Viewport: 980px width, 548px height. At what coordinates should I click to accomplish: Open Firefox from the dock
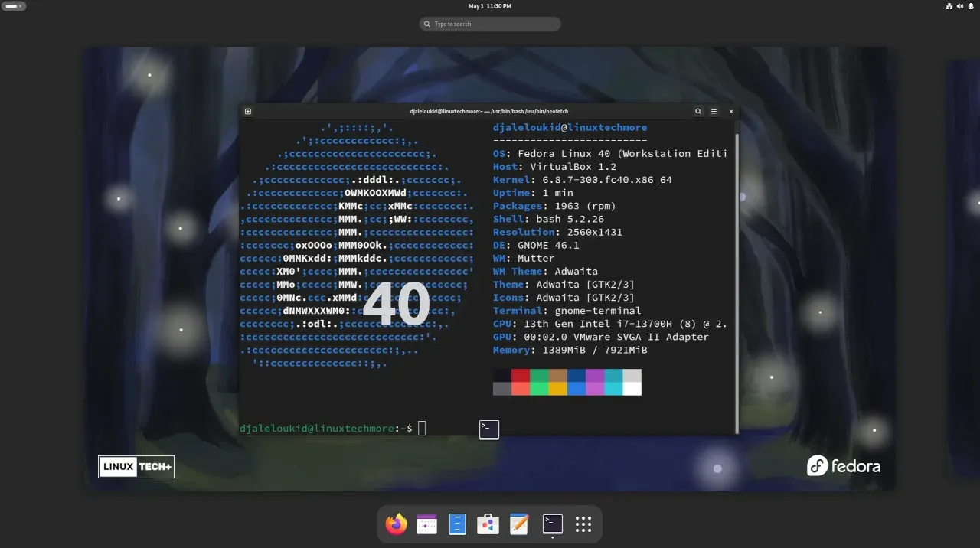396,524
